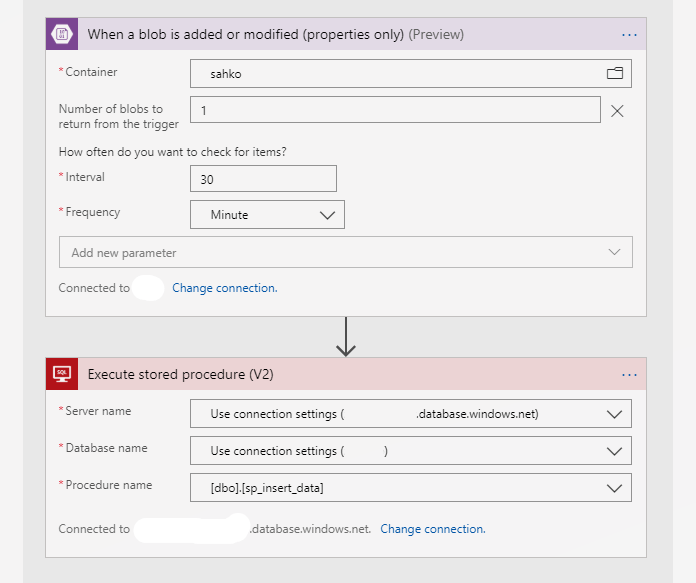Open the Database name dropdown
This screenshot has height=583, width=696.
pos(613,451)
